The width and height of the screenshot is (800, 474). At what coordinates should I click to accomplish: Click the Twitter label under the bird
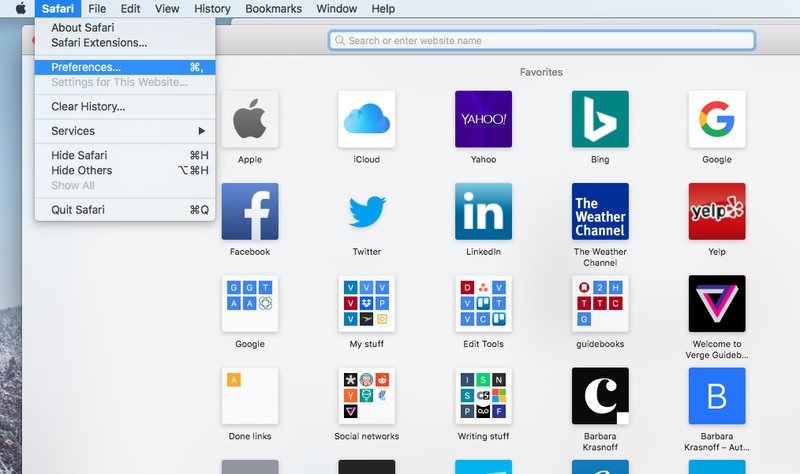(x=367, y=252)
